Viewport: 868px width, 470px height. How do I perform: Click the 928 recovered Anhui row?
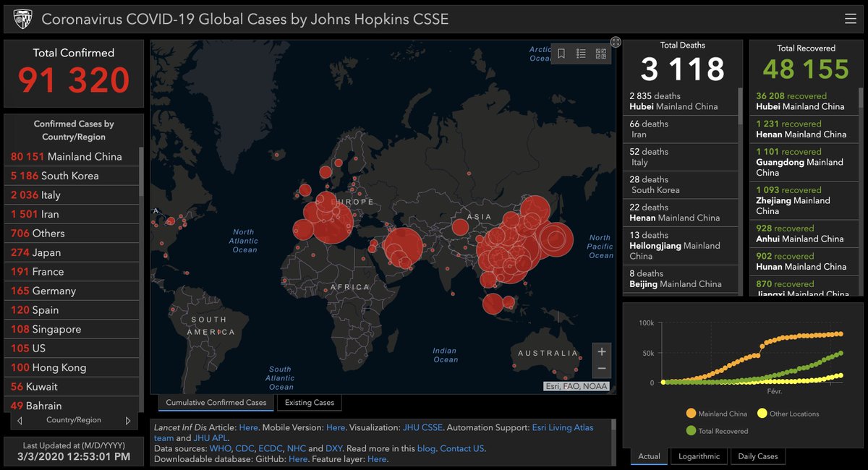pyautogui.click(x=804, y=234)
